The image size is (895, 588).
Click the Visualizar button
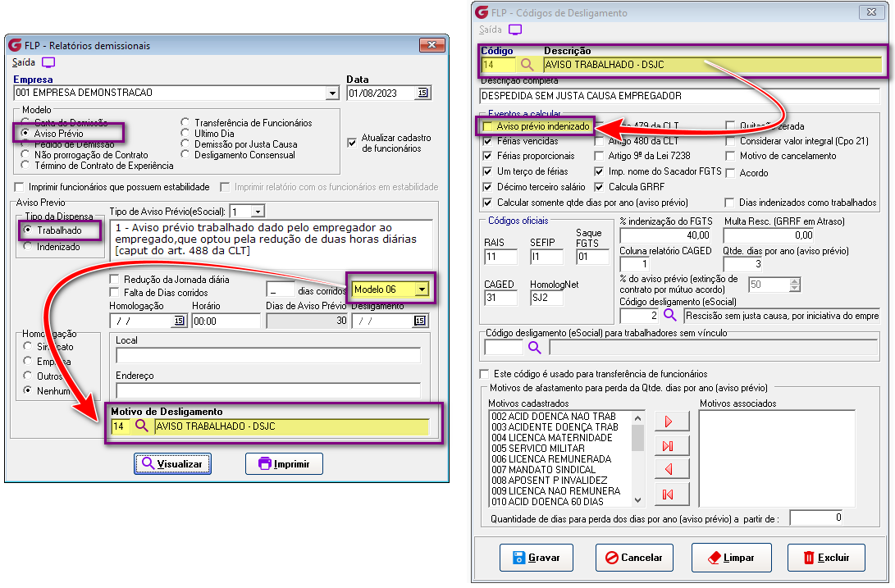173,463
